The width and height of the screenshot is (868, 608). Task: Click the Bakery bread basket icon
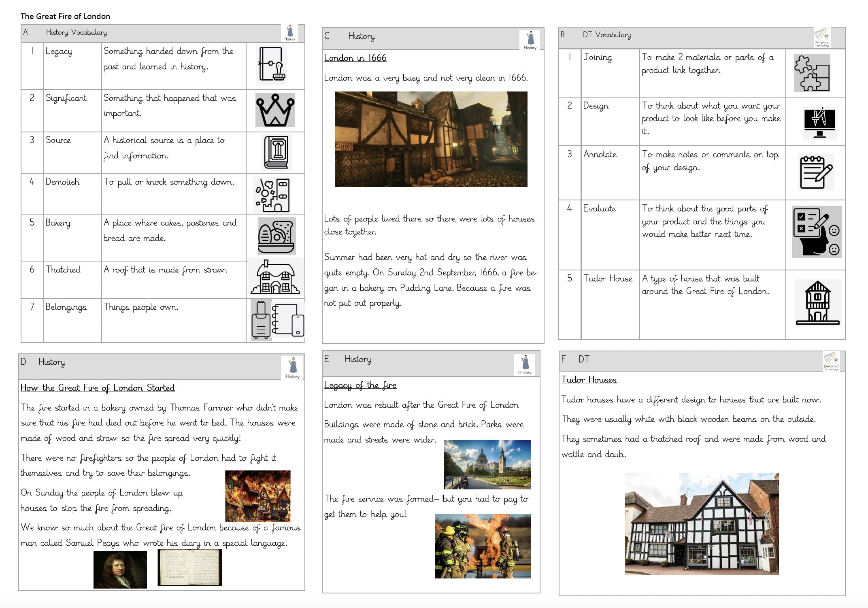pos(277,236)
